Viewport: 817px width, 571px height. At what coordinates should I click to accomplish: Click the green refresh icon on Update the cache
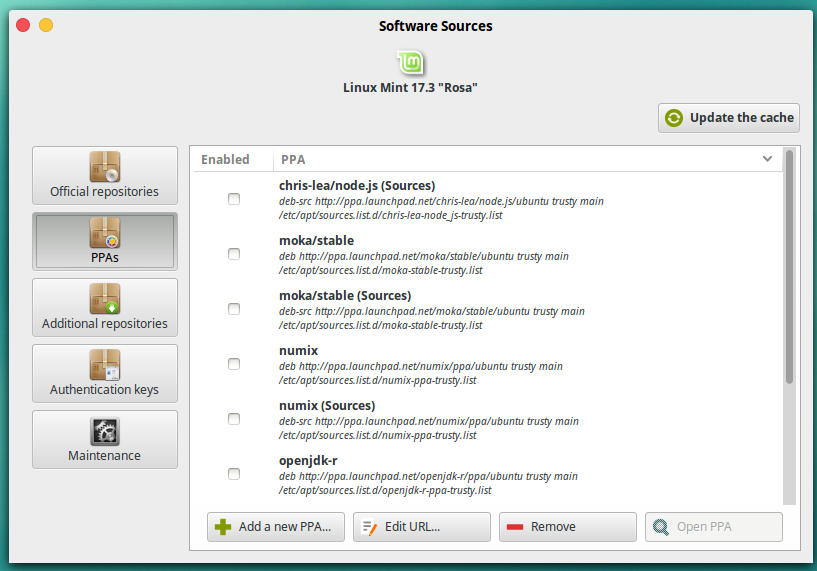674,118
